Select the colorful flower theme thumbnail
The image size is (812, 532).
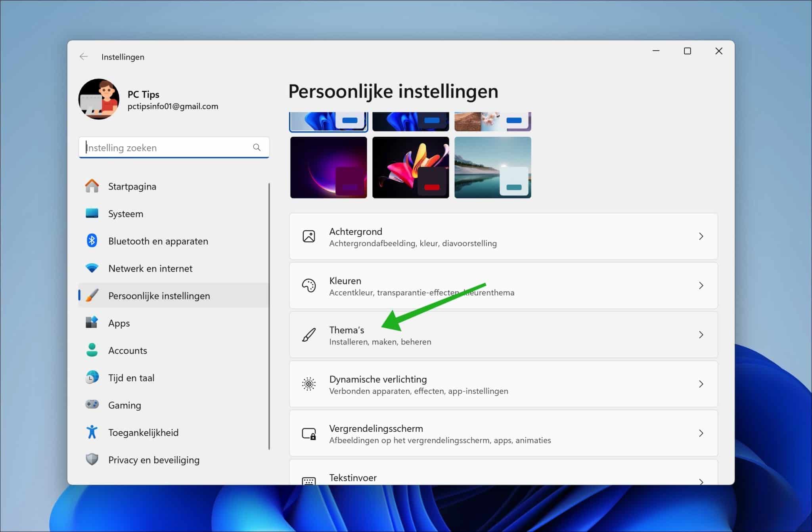coord(410,167)
